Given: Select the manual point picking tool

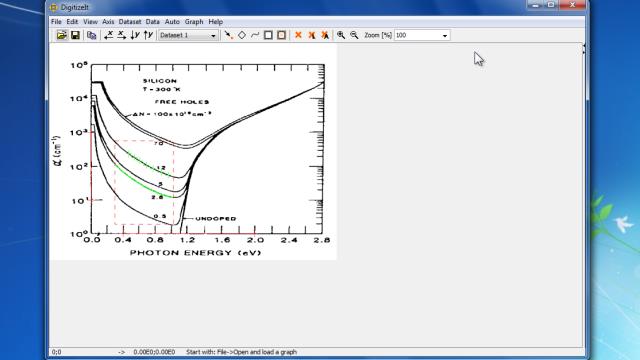Looking at the screenshot, I should pyautogui.click(x=229, y=35).
